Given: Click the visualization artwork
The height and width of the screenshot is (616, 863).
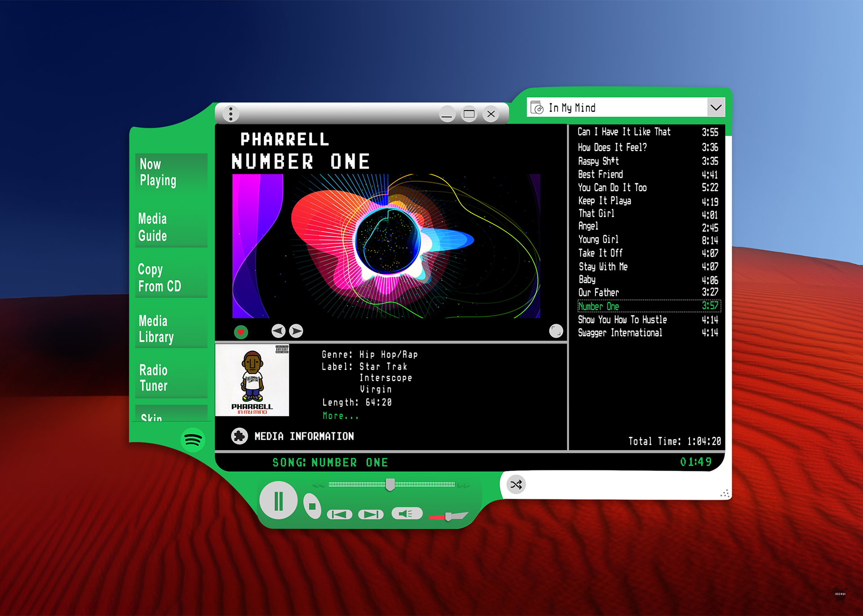Looking at the screenshot, I should (386, 246).
